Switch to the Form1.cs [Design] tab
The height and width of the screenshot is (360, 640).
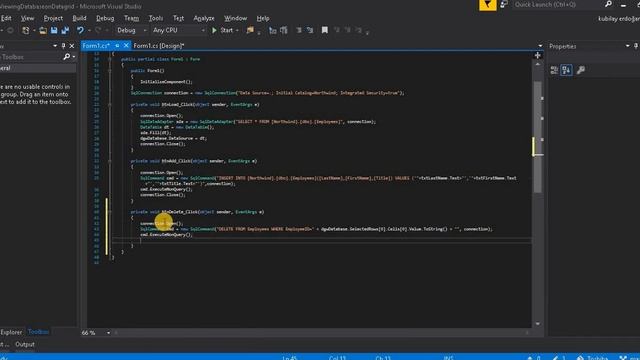pos(159,46)
